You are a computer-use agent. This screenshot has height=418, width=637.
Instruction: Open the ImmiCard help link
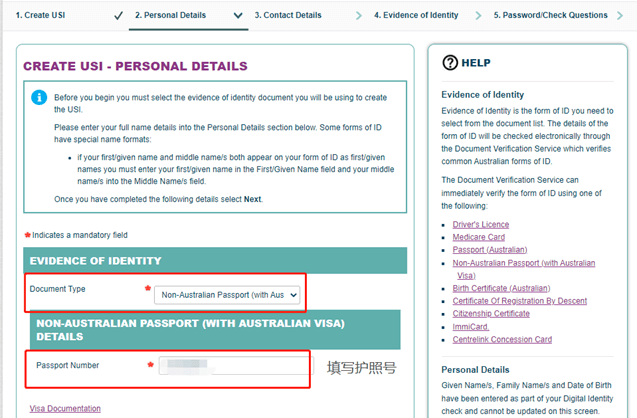point(471,327)
